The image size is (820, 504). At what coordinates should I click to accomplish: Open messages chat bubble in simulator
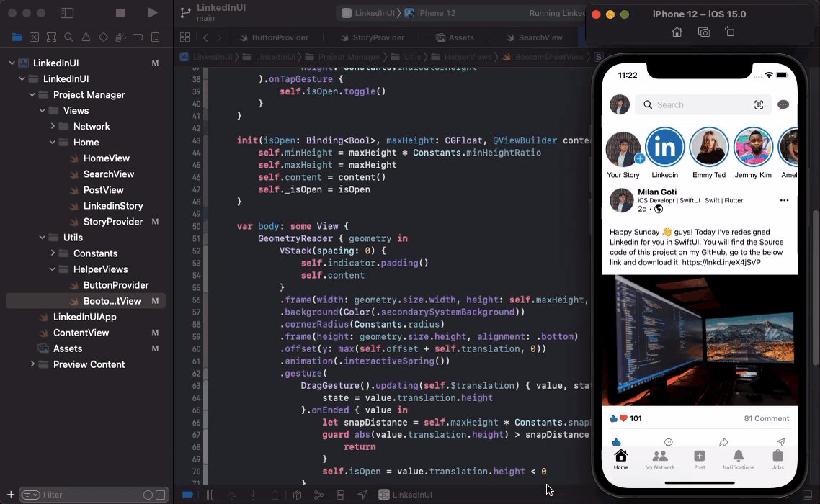783,104
